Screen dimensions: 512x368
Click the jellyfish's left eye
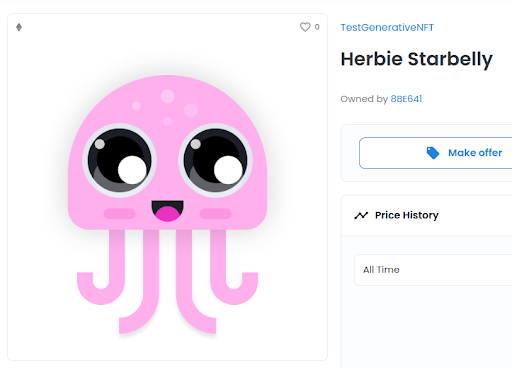click(119, 160)
